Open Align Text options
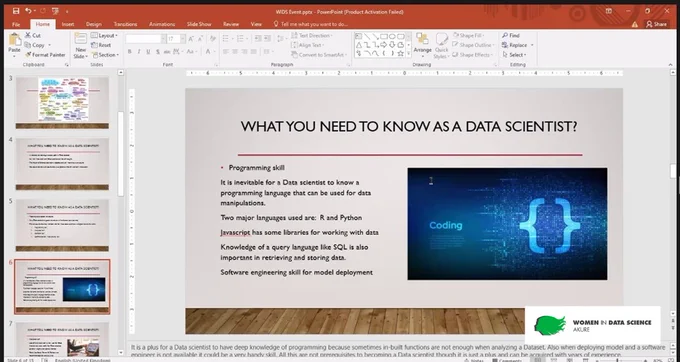Screen dimensions: 680x362 pos(309,45)
